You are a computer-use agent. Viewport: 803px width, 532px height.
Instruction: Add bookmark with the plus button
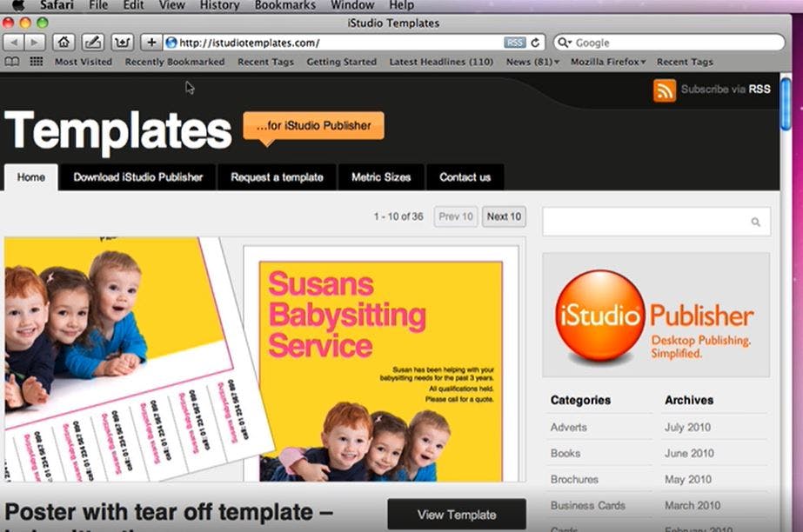coord(151,43)
